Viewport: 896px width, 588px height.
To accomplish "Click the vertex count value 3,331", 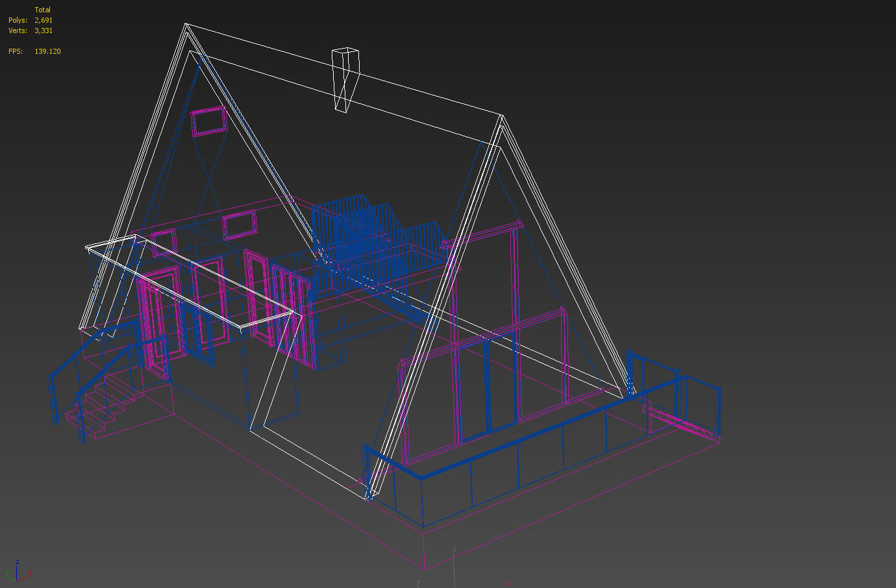I will coord(44,31).
